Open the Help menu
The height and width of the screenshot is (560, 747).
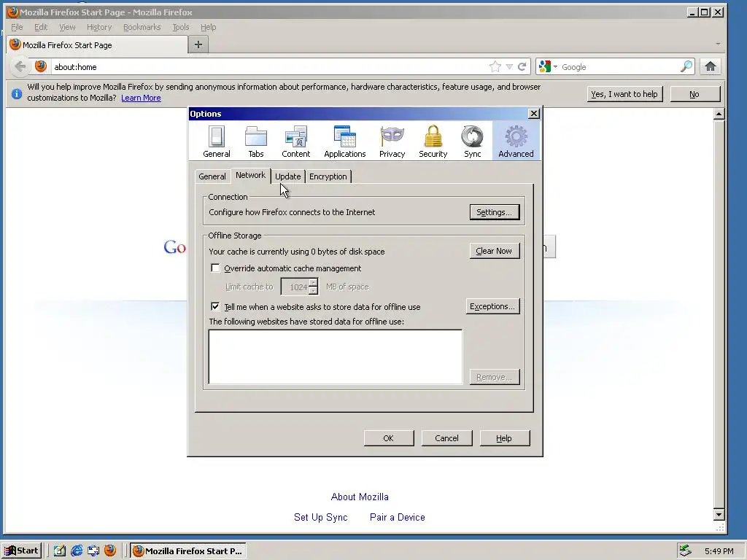pos(208,27)
